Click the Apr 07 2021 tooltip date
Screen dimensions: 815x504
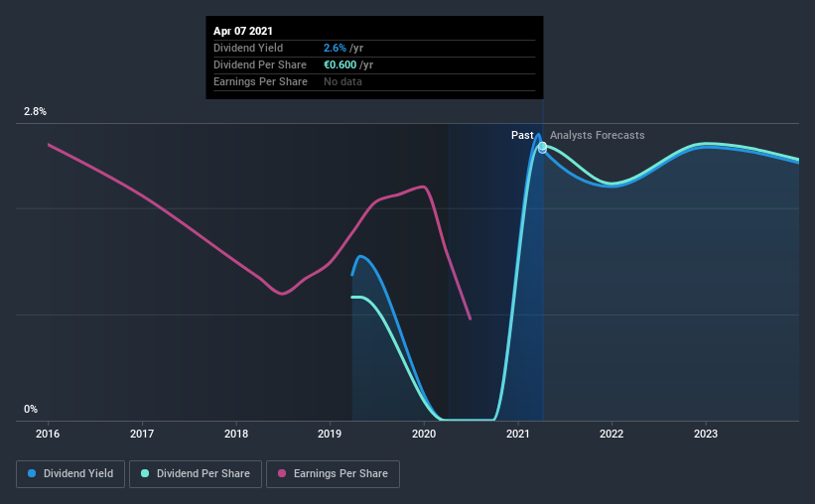click(x=243, y=31)
